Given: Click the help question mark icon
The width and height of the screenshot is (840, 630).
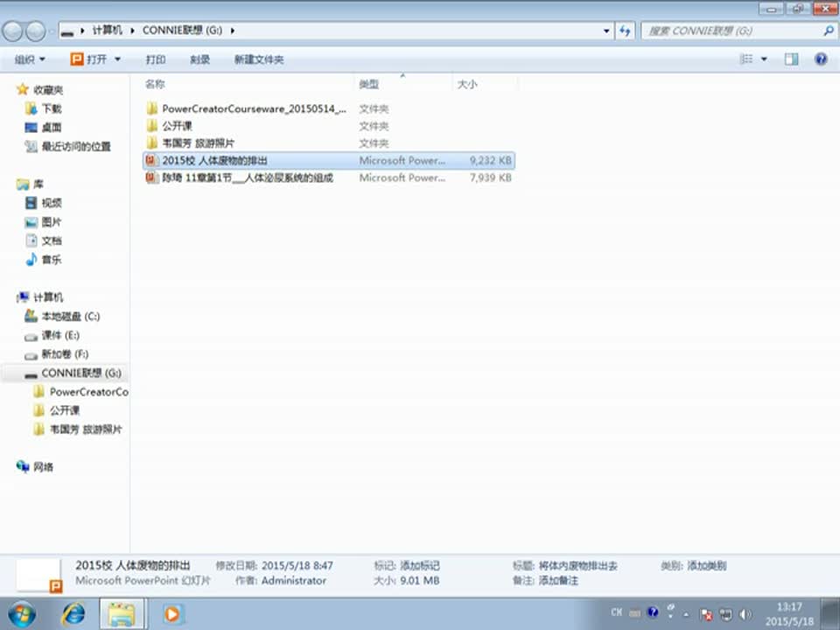Looking at the screenshot, I should (x=820, y=59).
